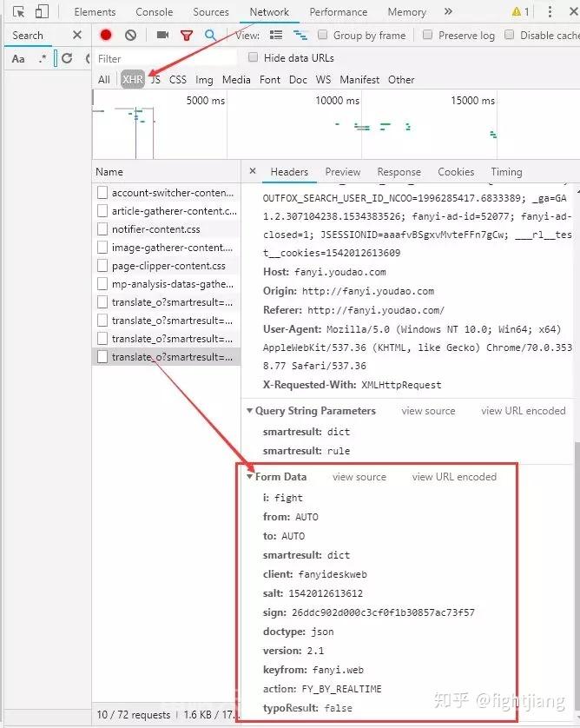Enable Preserve log checkbox

(428, 35)
